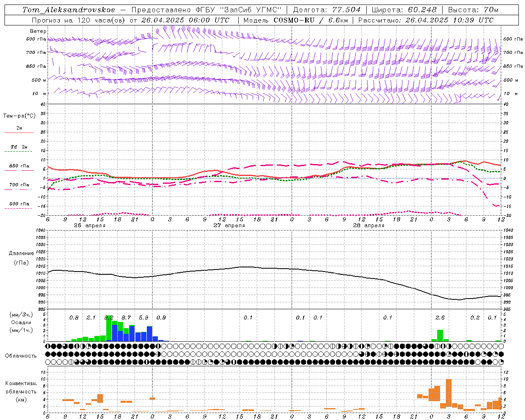This screenshot has width=525, height=420.
Task: Click the 0.8 precipitation total
Action: (74, 318)
